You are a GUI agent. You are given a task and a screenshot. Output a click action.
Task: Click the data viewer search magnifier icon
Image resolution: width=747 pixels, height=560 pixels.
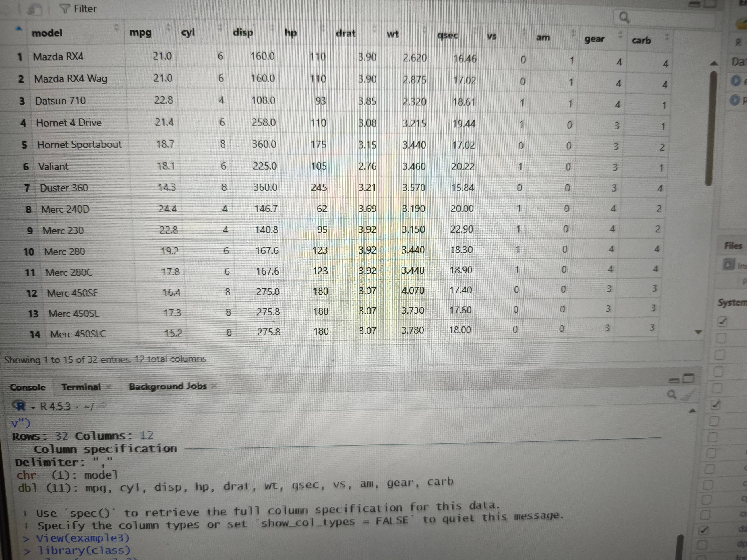click(624, 17)
